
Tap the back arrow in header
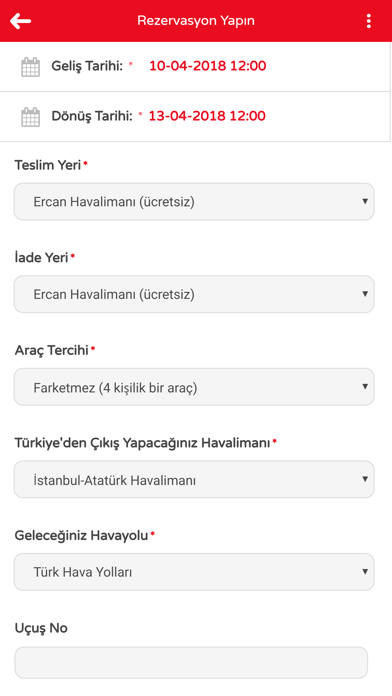20,21
